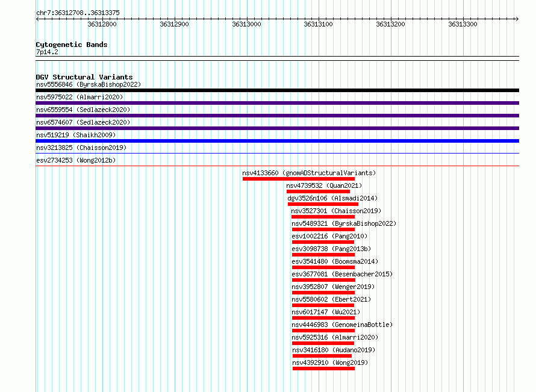Click the red bar under dgv3526n106
Screen dimensions: 536x392
pos(323,204)
